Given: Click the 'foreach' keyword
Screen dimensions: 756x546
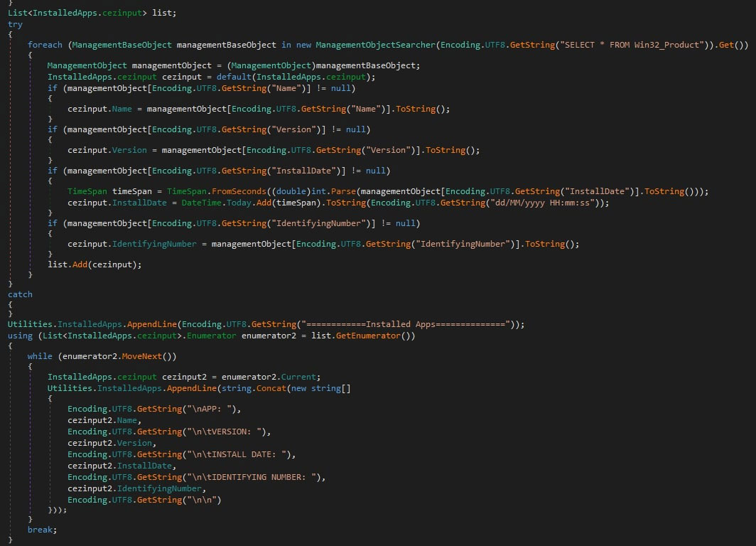Looking at the screenshot, I should pos(45,45).
